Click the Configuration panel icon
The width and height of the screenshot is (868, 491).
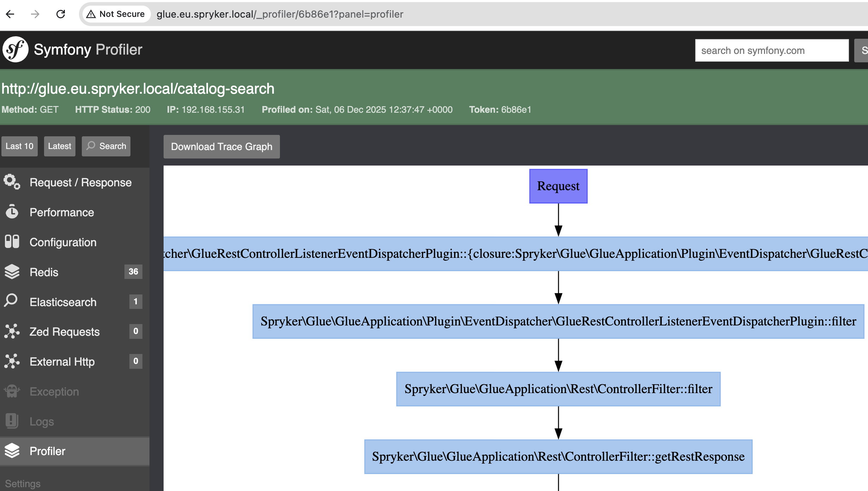click(x=12, y=242)
